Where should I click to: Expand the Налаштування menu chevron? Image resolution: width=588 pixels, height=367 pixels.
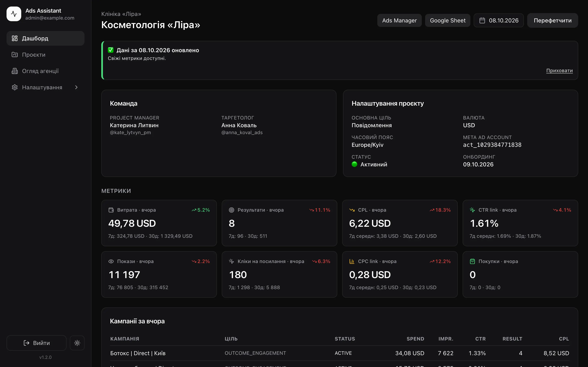(x=76, y=87)
